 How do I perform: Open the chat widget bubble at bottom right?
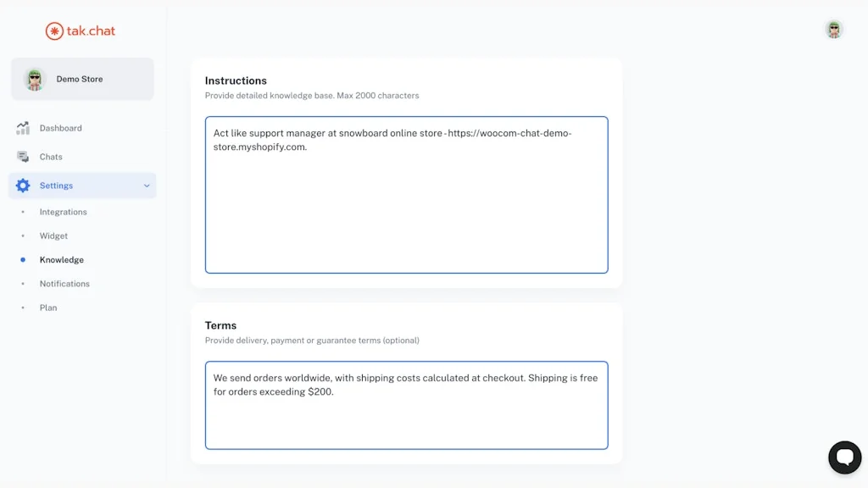[x=844, y=457]
